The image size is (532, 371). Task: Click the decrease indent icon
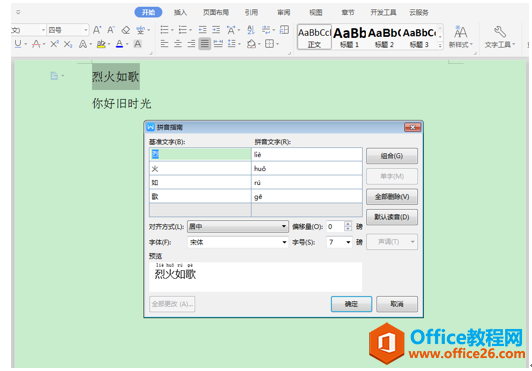(203, 30)
